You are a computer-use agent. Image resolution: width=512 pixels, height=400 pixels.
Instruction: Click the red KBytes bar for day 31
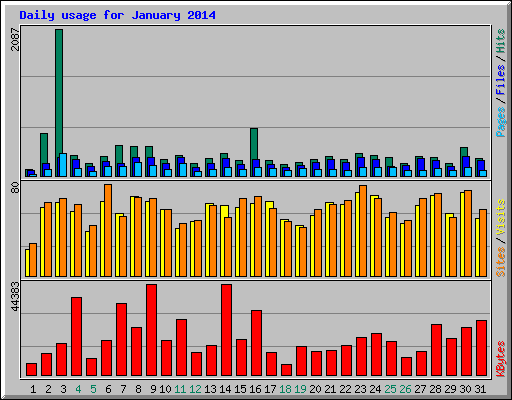click(481, 348)
